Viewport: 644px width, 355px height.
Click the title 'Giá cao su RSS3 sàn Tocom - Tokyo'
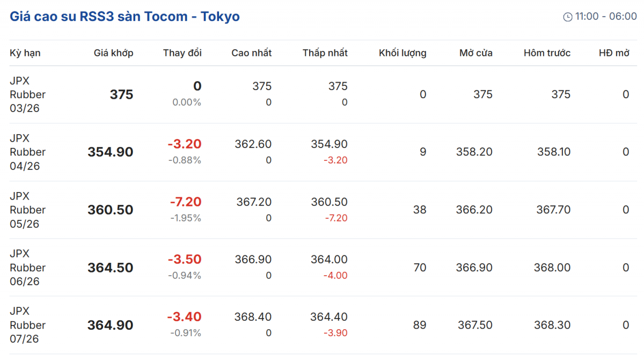pos(125,17)
